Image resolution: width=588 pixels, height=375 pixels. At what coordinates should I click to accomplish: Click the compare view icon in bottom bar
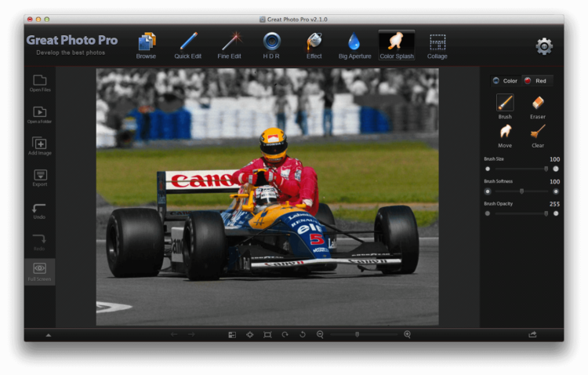pos(232,335)
